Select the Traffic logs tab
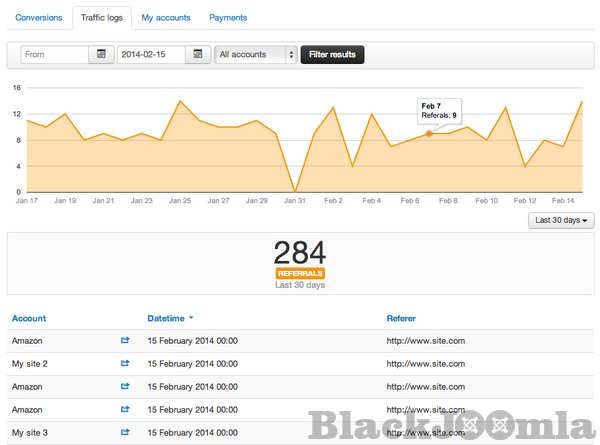Image resolution: width=600 pixels, height=445 pixels. [100, 18]
